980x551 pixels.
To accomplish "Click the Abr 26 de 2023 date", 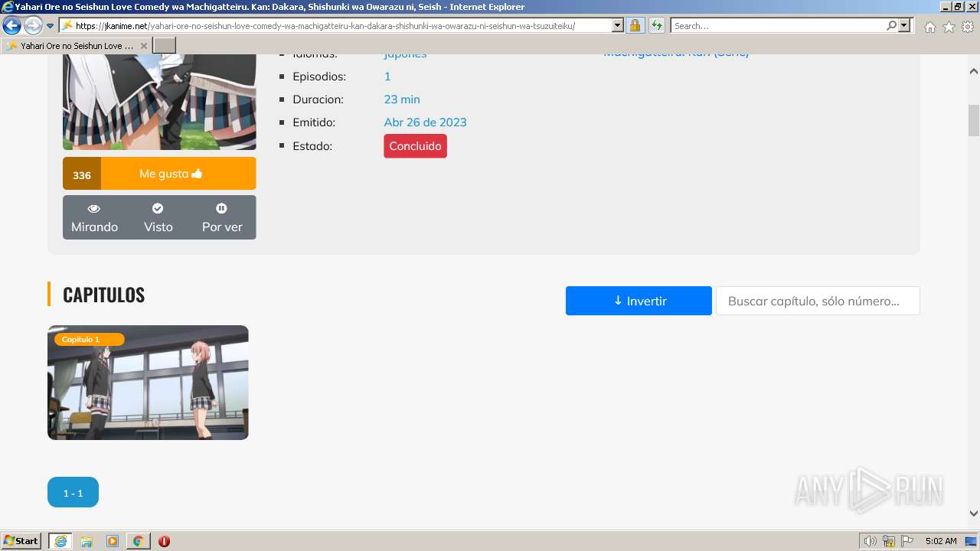I will [x=425, y=122].
